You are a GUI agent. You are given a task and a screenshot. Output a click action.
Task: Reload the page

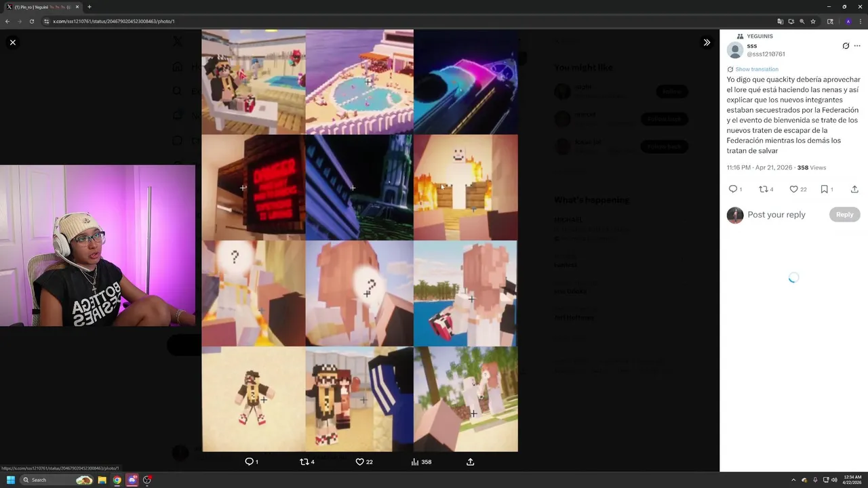(32, 21)
